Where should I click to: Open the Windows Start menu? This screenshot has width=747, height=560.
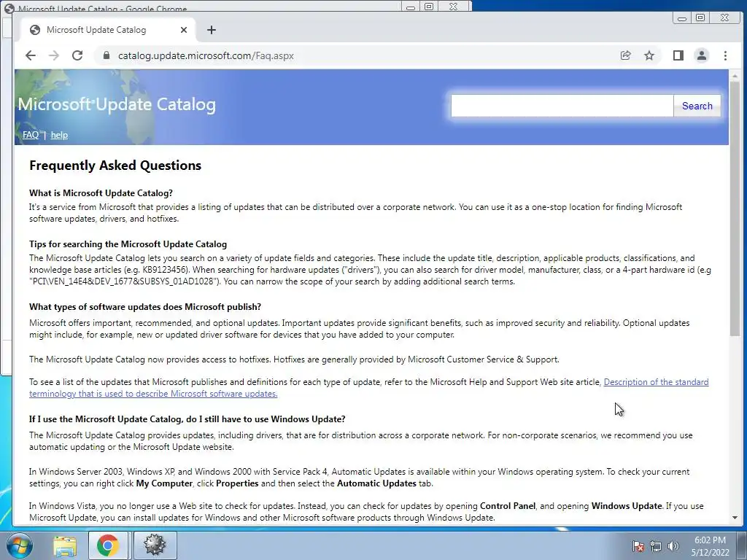click(x=19, y=545)
